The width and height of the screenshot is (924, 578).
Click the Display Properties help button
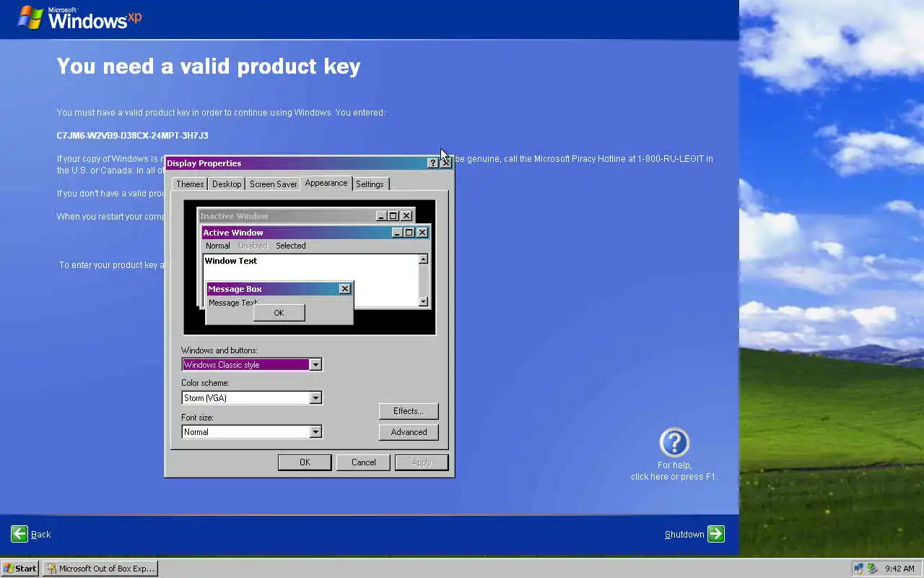click(x=432, y=163)
